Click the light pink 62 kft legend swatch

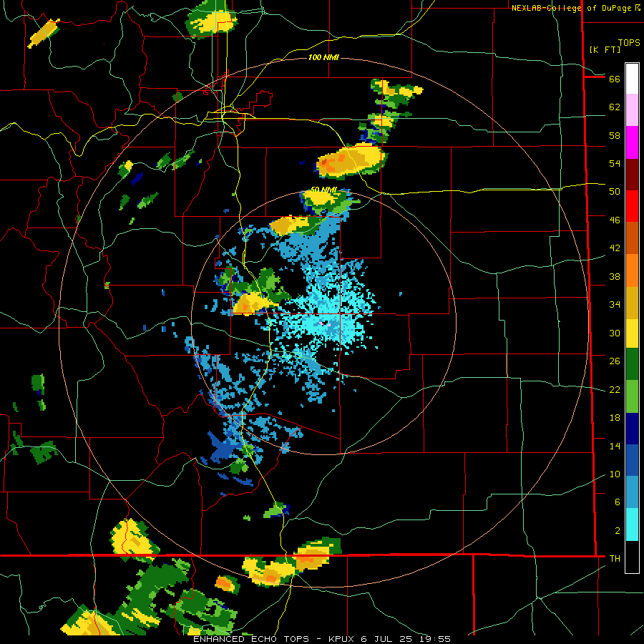tap(632, 110)
